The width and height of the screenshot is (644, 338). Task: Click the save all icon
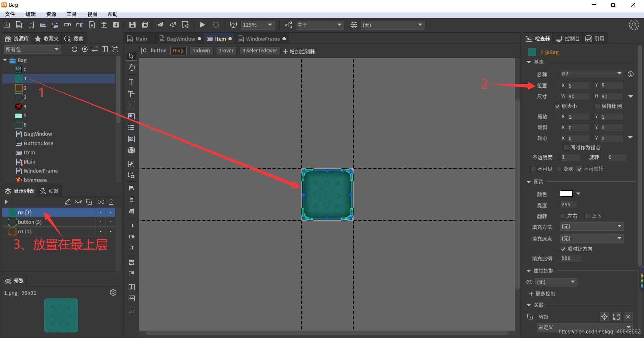(145, 25)
